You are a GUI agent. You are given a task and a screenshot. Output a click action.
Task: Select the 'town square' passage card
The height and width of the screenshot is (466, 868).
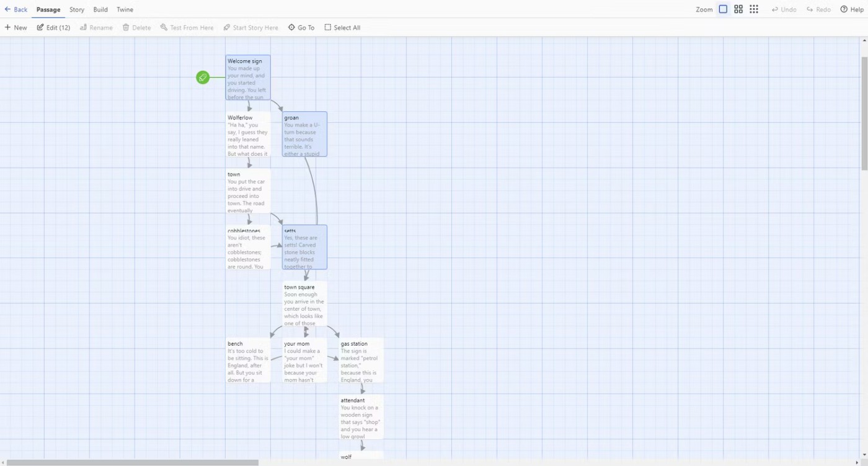coord(304,304)
